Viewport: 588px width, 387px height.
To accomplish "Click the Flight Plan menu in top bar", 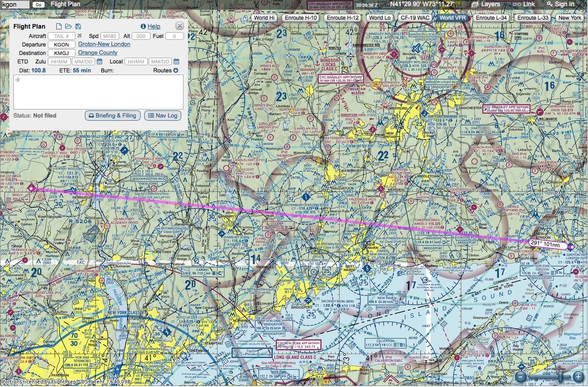I will click(66, 4).
